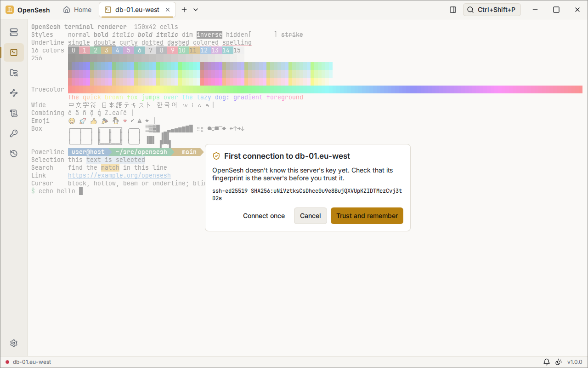Viewport: 588px width, 368px height.
Task: Click the "user@host" powerline segment
Action: click(88, 152)
